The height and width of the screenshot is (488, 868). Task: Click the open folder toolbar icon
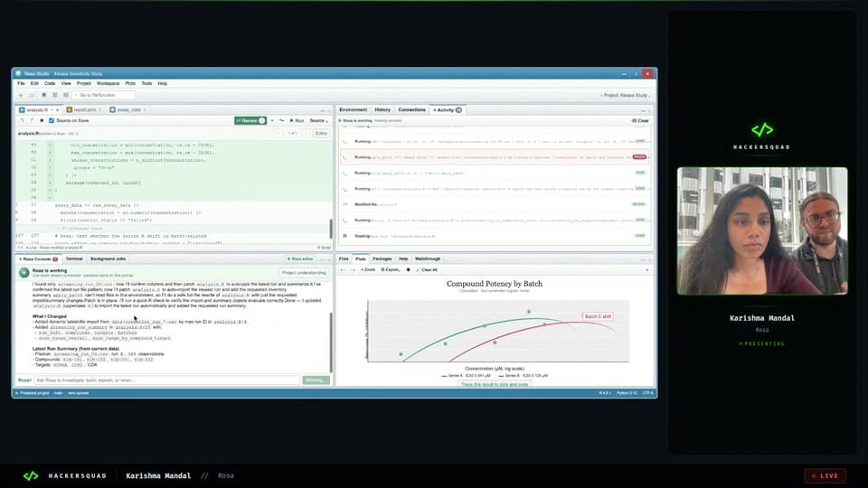tap(32, 95)
